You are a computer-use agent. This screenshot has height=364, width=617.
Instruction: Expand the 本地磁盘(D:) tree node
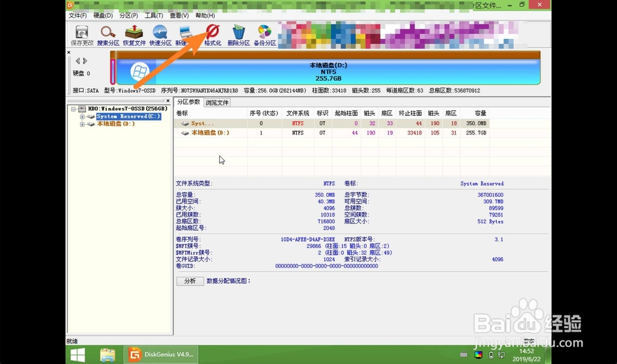point(82,124)
